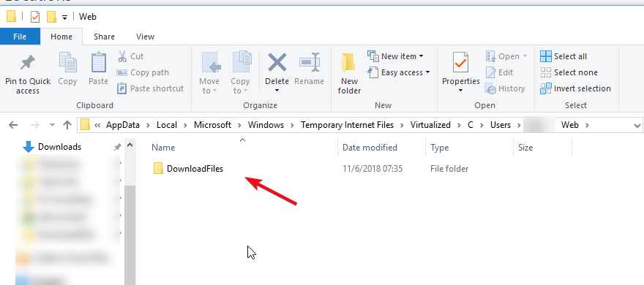644x285 pixels.
Task: Open the Easy access menu
Action: [x=398, y=72]
